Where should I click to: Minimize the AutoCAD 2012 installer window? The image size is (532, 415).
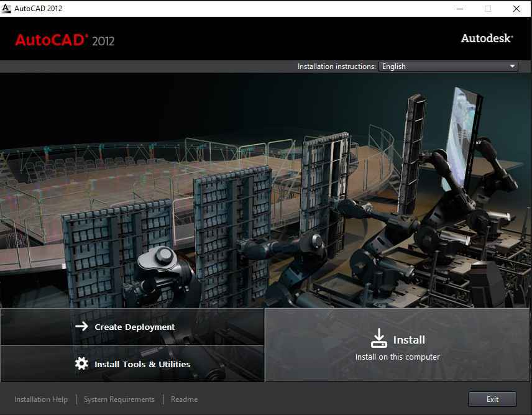[459, 9]
